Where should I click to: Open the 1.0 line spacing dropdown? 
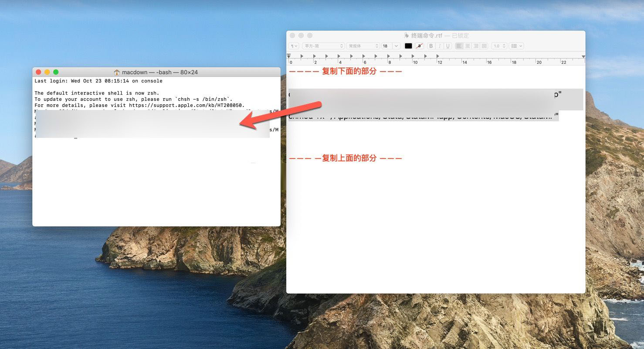pos(499,46)
